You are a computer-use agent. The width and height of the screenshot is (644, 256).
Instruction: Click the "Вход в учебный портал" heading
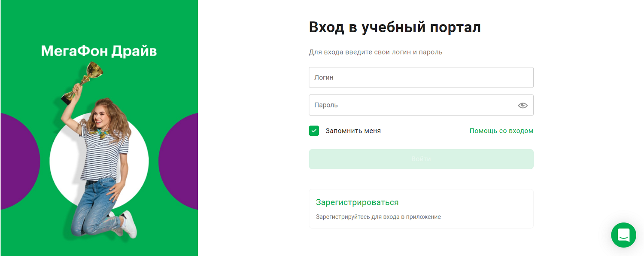click(x=395, y=27)
